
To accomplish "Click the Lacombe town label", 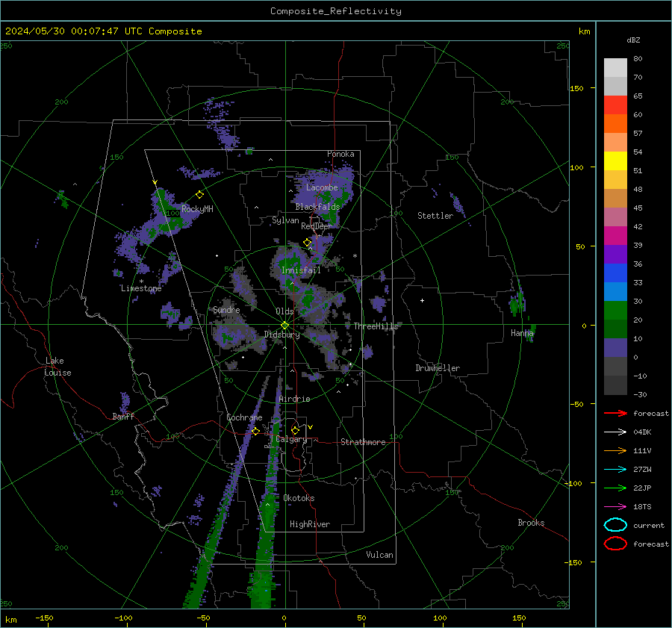I will [x=322, y=187].
